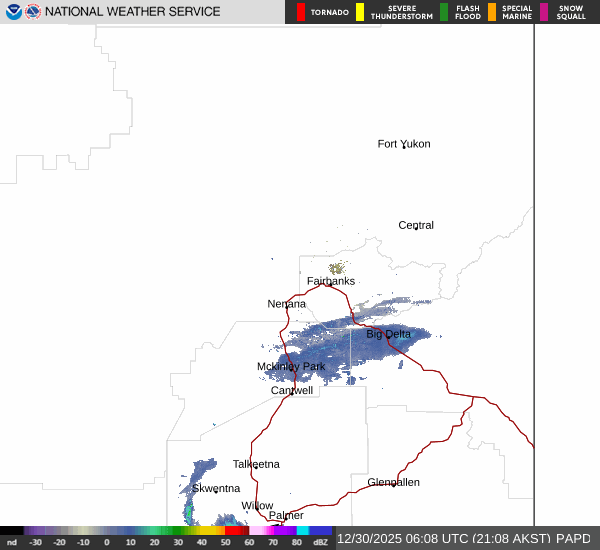
Task: Click the McKinley Park label
Action: pos(291,367)
